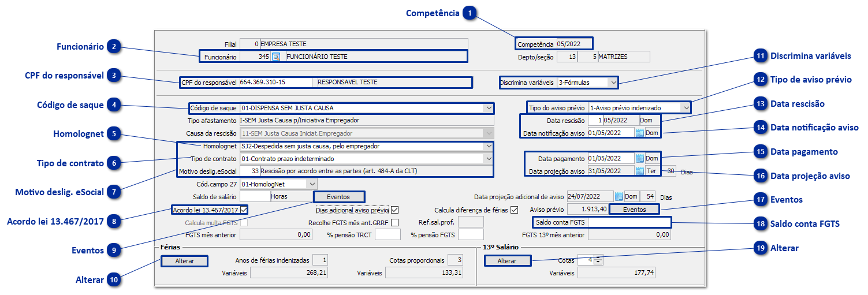Click the Cotas number field in 13º Salário
868x295 pixels.
pos(586,260)
